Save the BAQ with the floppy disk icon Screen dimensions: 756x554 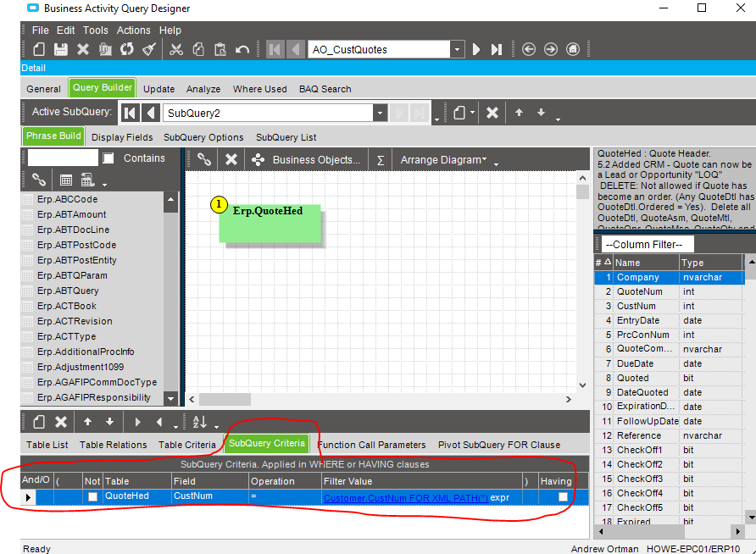[61, 49]
